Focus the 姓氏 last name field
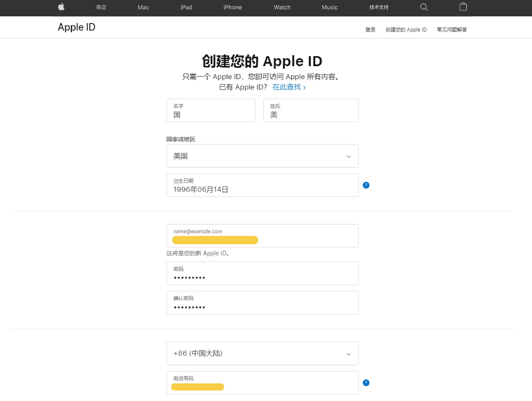 click(311, 110)
